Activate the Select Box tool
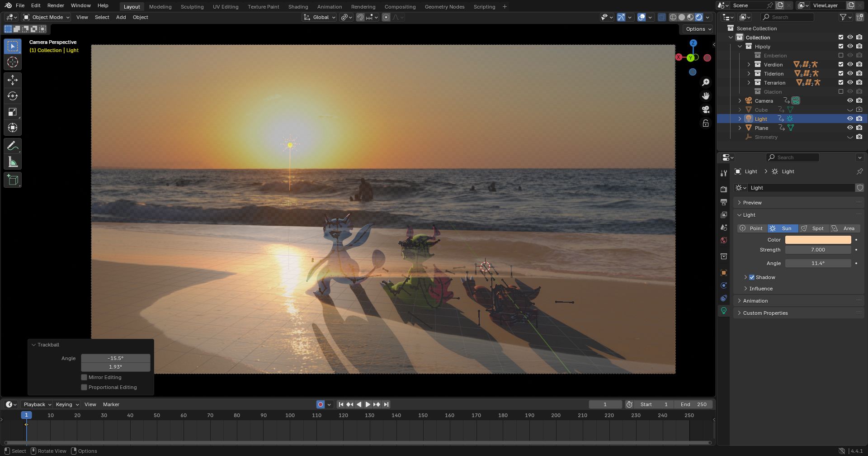The image size is (868, 456). click(x=13, y=47)
